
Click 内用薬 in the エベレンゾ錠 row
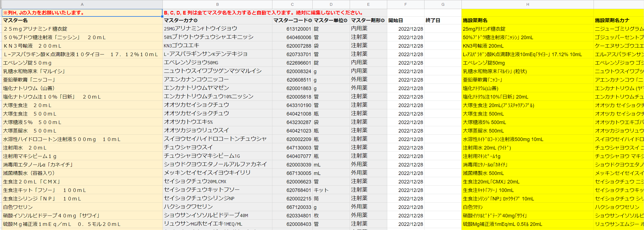[x=359, y=62]
